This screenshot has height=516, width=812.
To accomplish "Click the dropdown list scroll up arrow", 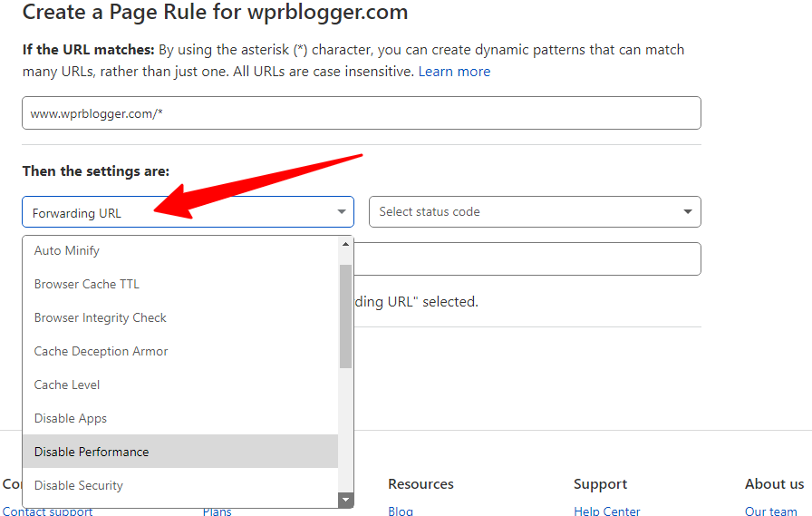I will tap(345, 244).
